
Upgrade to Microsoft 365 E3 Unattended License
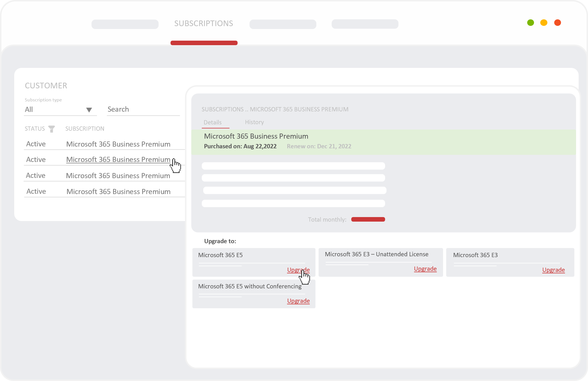tap(425, 269)
